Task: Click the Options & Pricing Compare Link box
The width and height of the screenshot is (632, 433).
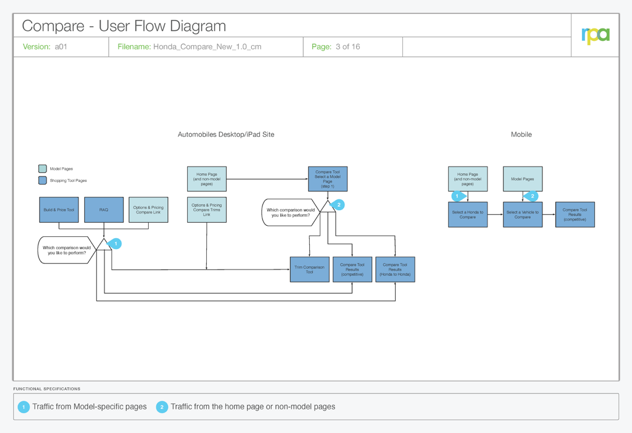Action: [148, 210]
